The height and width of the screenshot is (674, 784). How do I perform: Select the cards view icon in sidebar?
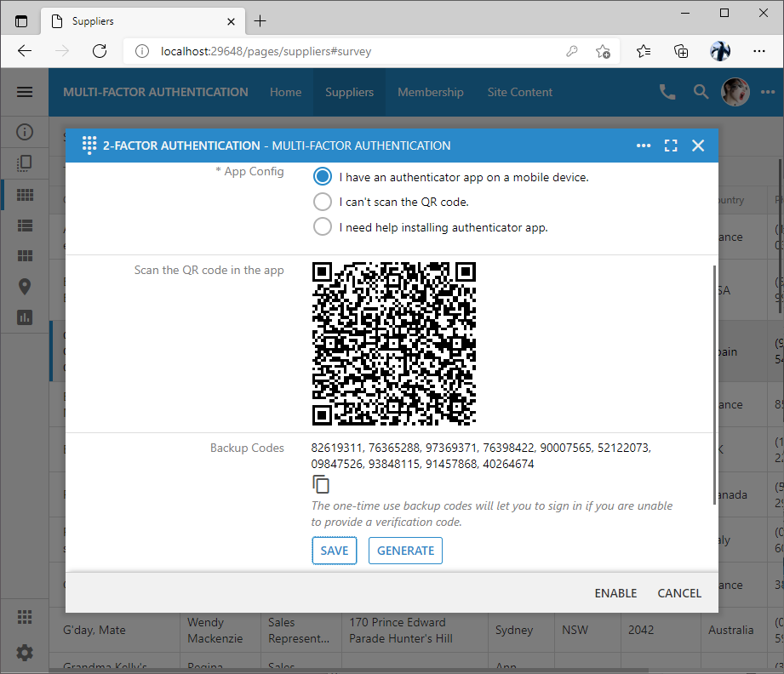pyautogui.click(x=25, y=256)
